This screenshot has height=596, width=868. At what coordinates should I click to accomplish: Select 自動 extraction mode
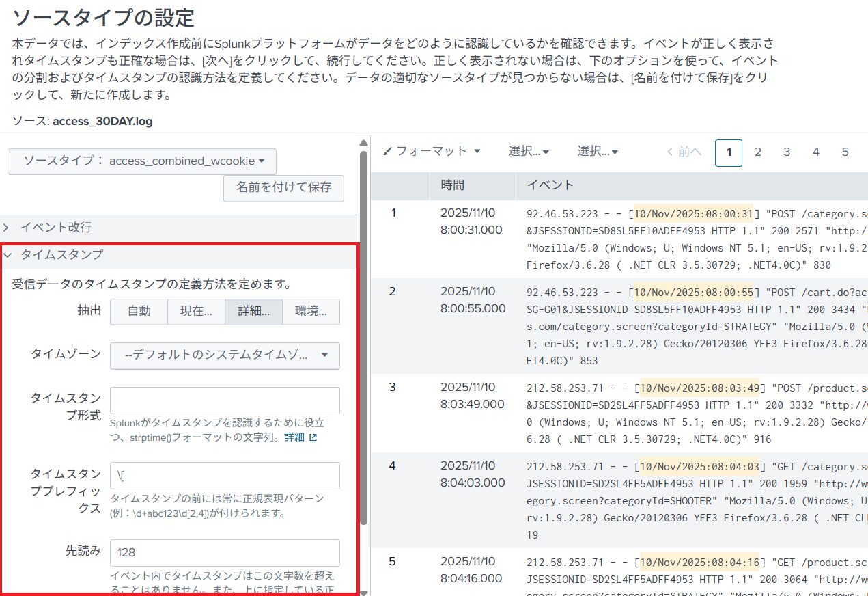[x=139, y=311]
